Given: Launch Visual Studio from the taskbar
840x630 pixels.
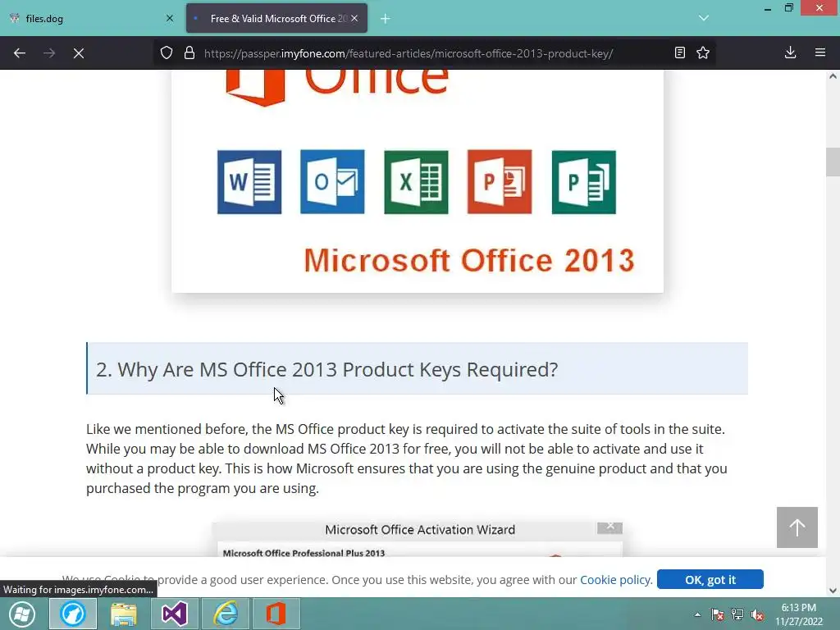Looking at the screenshot, I should pyautogui.click(x=175, y=614).
